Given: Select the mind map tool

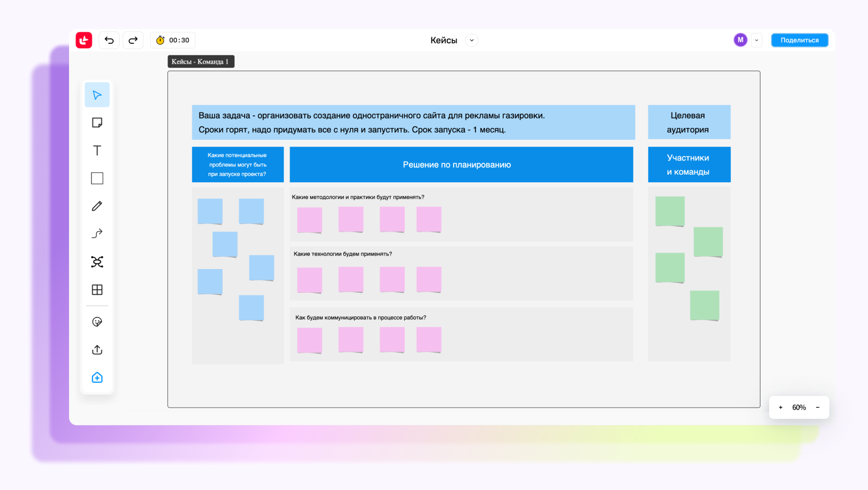Looking at the screenshot, I should tap(97, 262).
